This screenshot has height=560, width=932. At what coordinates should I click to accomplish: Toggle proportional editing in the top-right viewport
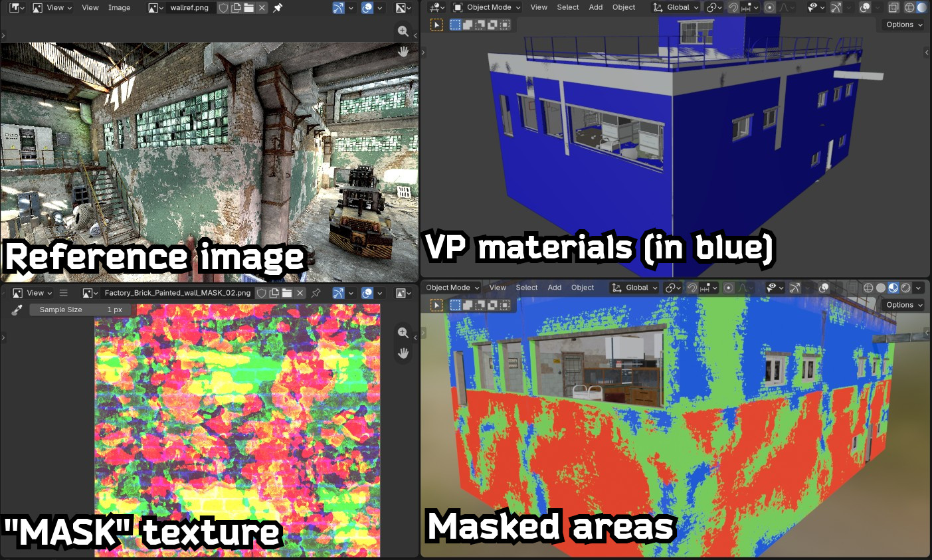point(769,7)
